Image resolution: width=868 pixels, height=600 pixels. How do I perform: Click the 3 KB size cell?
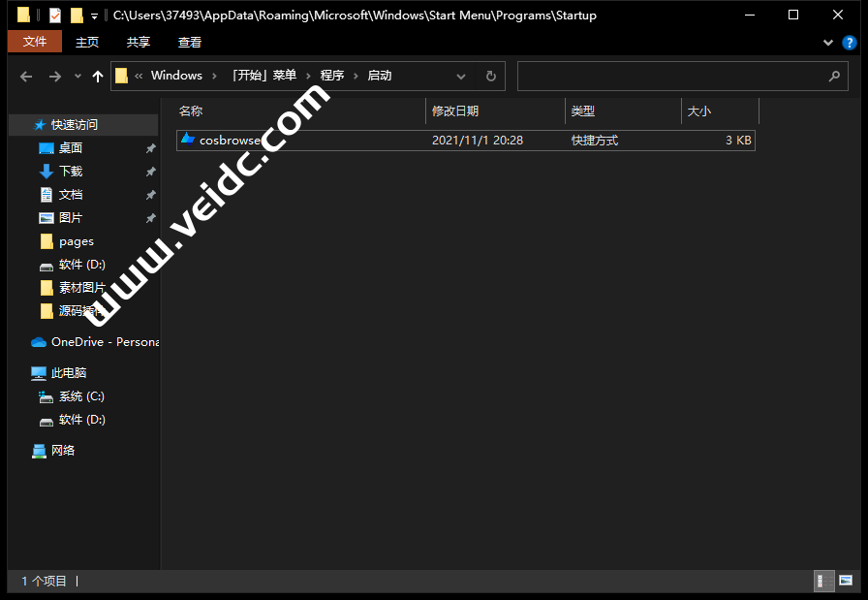pyautogui.click(x=738, y=141)
